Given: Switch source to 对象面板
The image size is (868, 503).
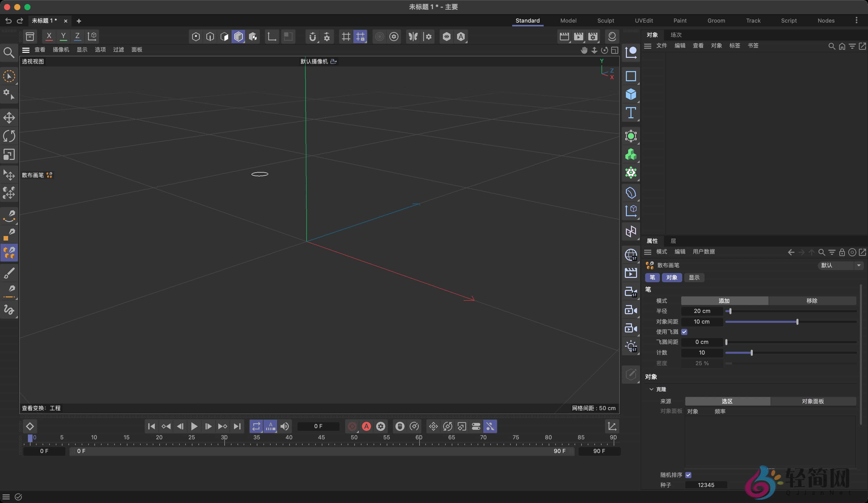Looking at the screenshot, I should (813, 401).
